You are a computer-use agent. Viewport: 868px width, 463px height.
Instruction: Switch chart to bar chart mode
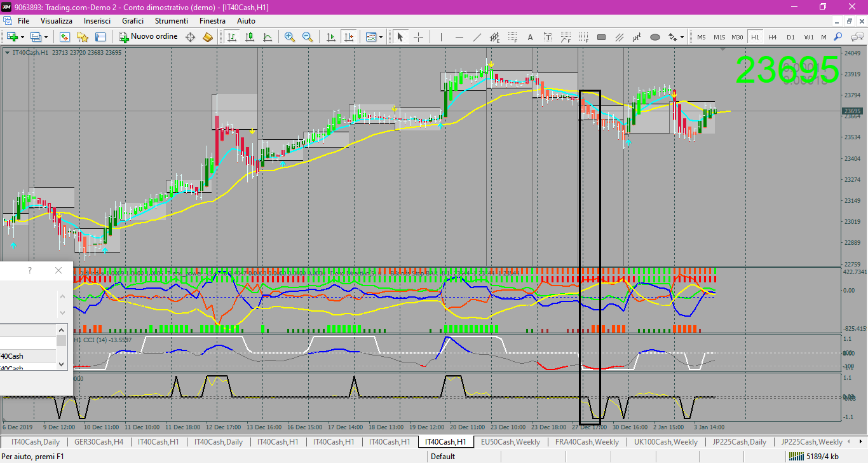(232, 37)
